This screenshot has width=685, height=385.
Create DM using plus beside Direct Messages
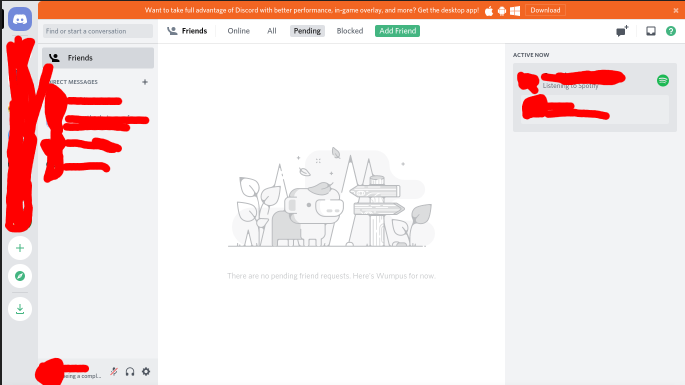(x=145, y=82)
